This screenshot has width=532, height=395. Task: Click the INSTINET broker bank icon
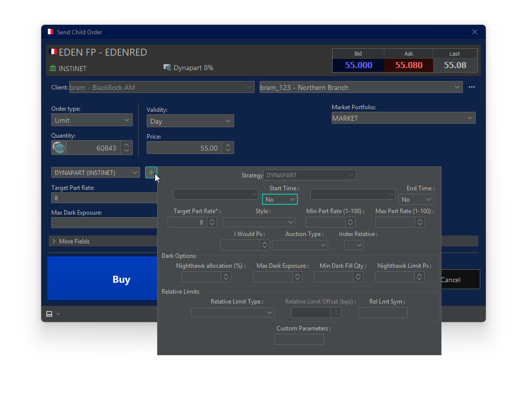(x=53, y=68)
